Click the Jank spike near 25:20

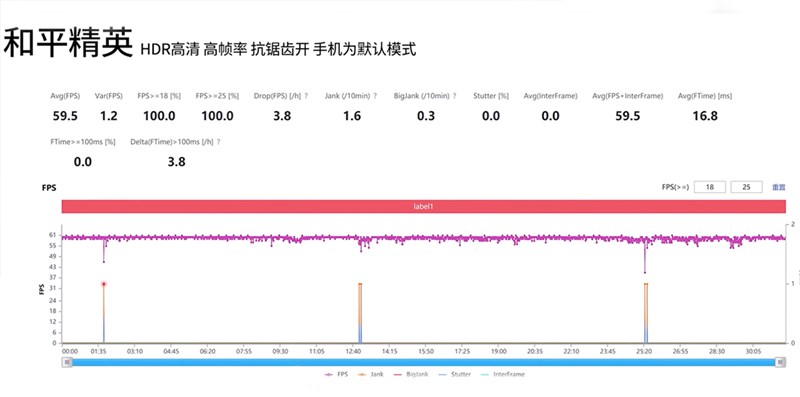coord(646,312)
